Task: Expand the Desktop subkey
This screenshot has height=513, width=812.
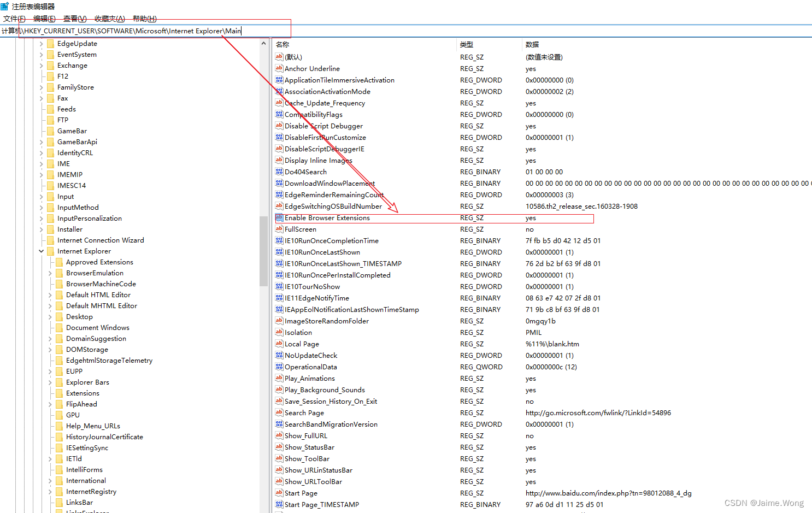Action: [x=50, y=317]
